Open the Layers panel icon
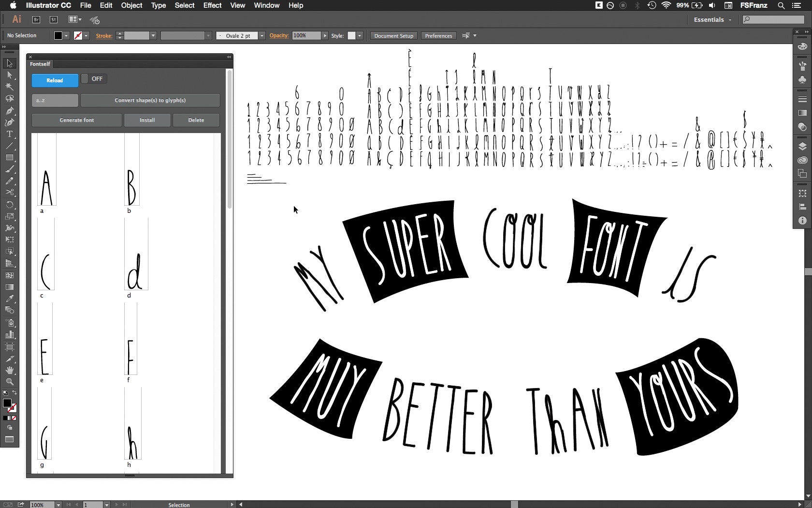This screenshot has width=812, height=508. [x=802, y=147]
